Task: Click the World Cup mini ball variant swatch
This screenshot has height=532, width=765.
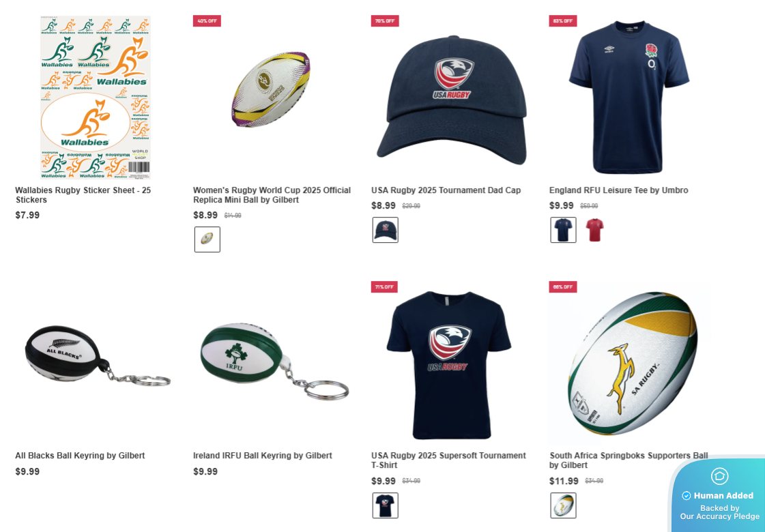Action: point(207,239)
